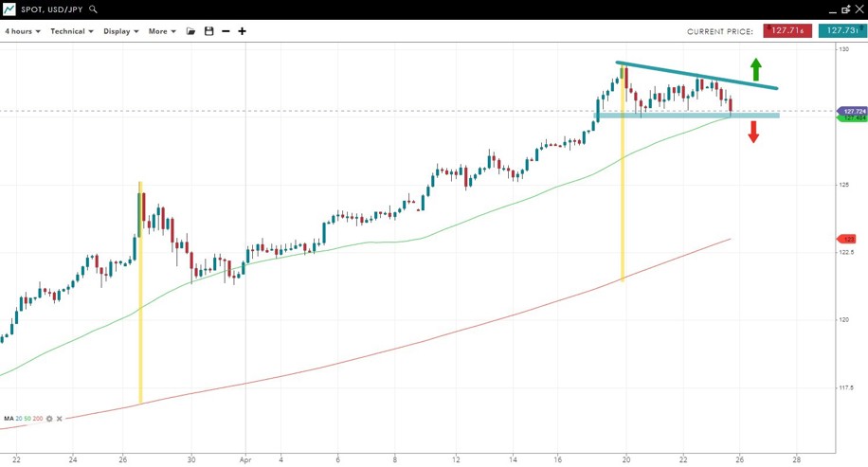Click the chart logo icon in title bar
Image resolution: width=868 pixels, height=467 pixels.
click(x=9, y=9)
